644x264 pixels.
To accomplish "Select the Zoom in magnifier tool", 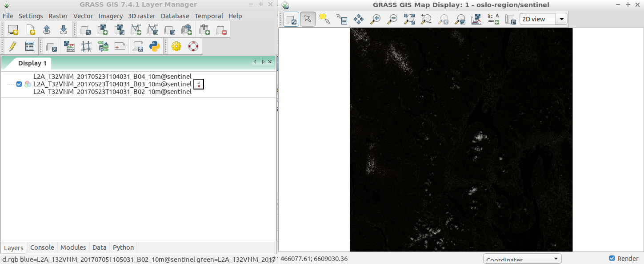I will click(376, 19).
